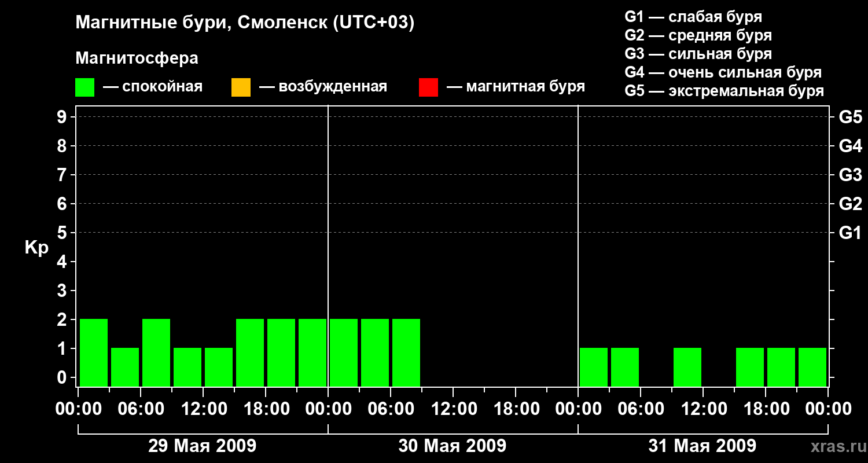
Task: Click the 31 Мая bar for 09:00–12:00
Action: 687,367
